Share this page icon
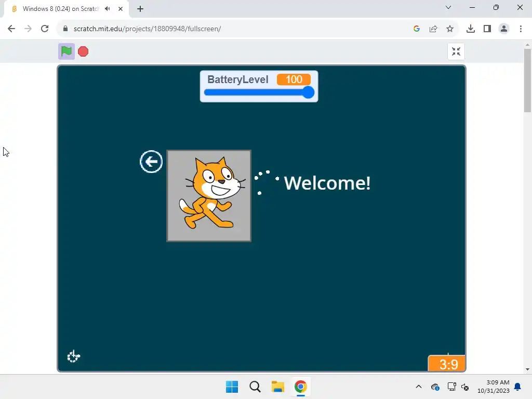 point(433,29)
